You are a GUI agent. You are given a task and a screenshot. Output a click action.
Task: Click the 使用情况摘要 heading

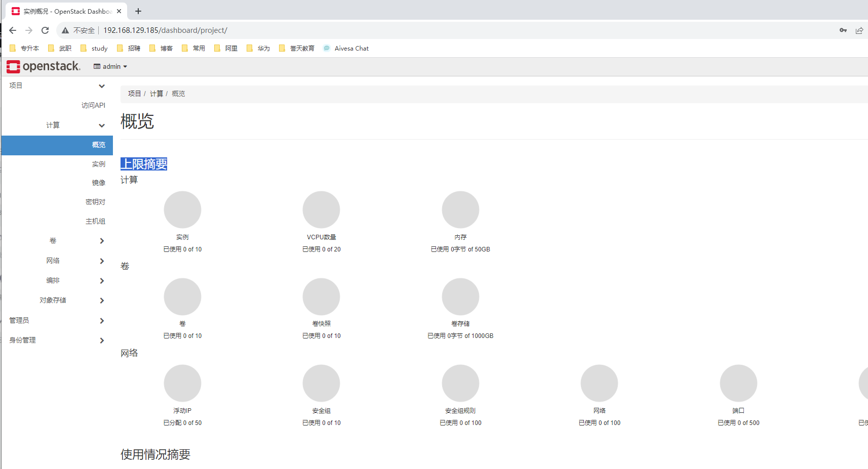coord(155,454)
